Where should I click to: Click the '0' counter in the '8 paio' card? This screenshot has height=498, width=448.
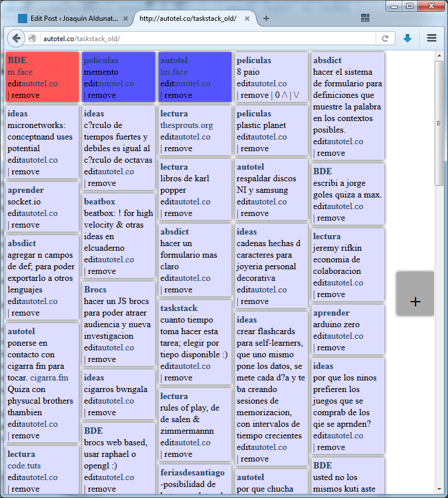pos(277,95)
